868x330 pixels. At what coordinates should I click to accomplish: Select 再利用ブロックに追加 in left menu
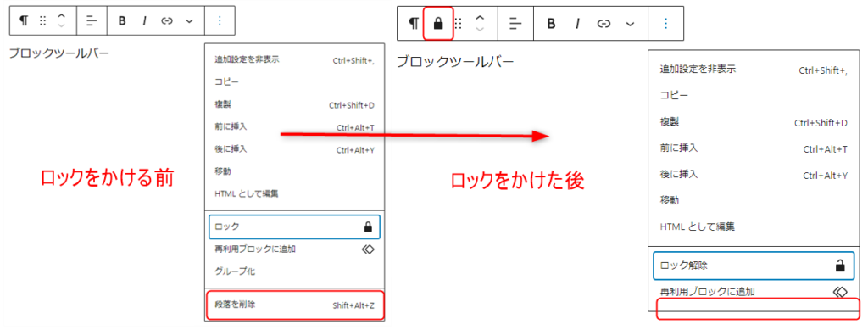coord(294,249)
